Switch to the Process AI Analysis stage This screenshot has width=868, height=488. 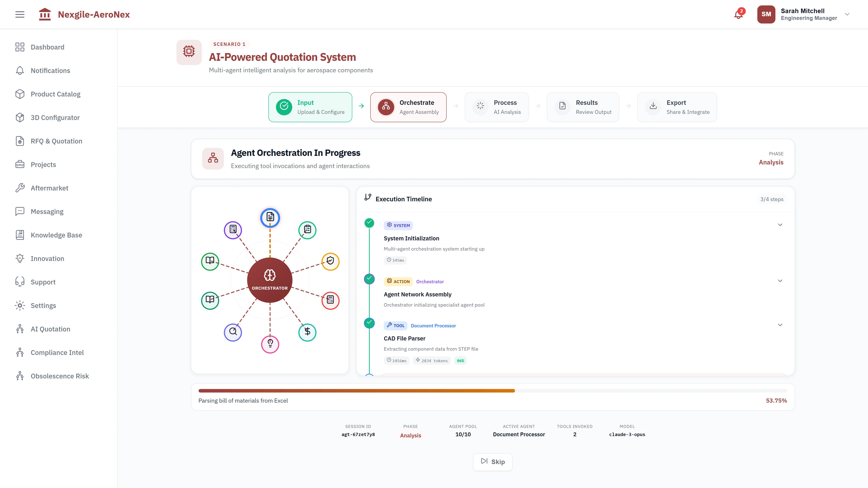497,107
